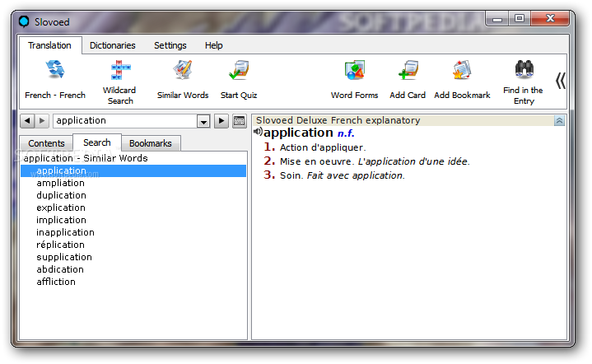Switch to the Search tab
The width and height of the screenshot is (592, 364).
pyautogui.click(x=97, y=142)
